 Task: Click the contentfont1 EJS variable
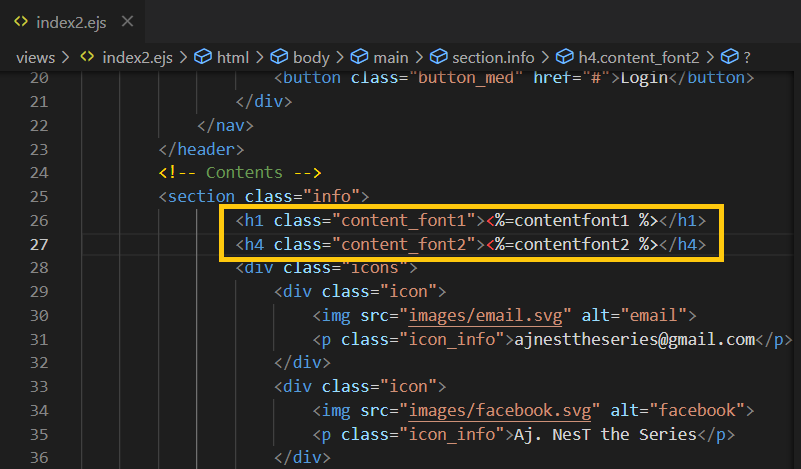(x=572, y=221)
